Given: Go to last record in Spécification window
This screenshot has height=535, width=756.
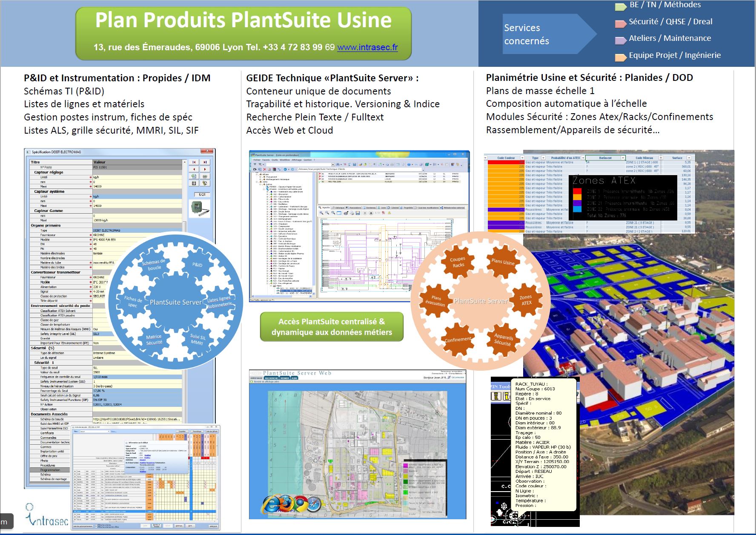Looking at the screenshot, I should click(x=205, y=162).
